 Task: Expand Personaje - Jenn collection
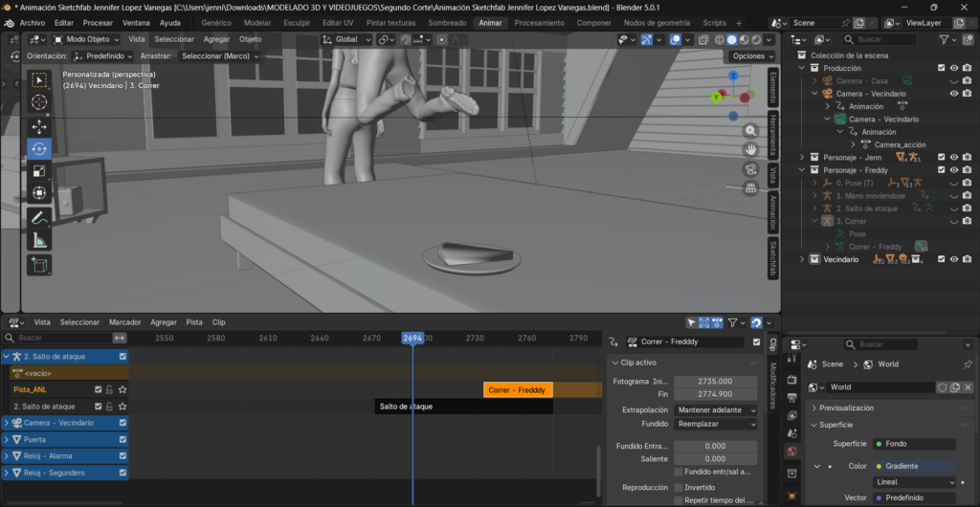(x=802, y=157)
